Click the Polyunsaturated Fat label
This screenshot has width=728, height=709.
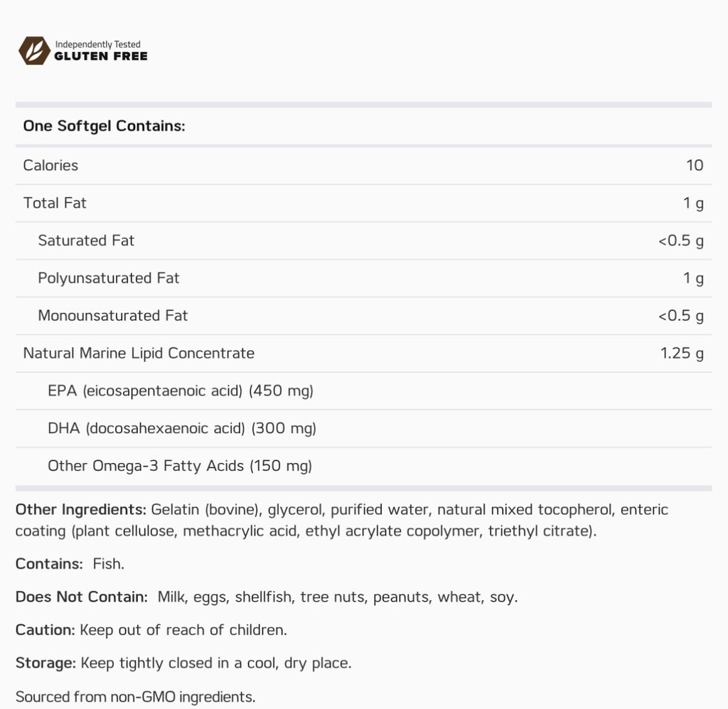pyautogui.click(x=108, y=278)
